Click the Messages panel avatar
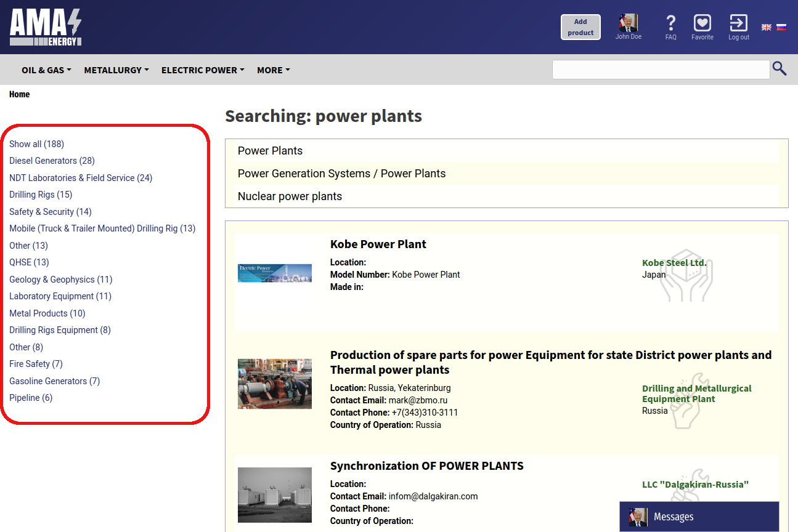 [x=638, y=517]
